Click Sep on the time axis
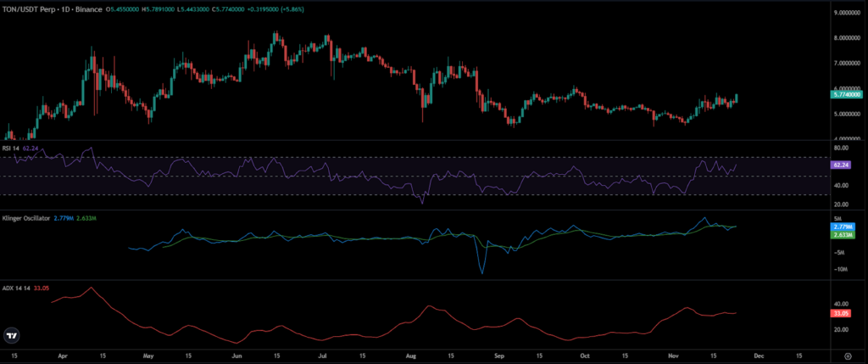 (x=500, y=356)
